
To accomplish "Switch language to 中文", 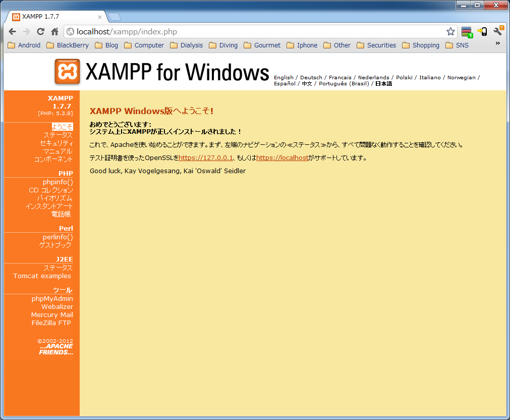I will pyautogui.click(x=307, y=84).
